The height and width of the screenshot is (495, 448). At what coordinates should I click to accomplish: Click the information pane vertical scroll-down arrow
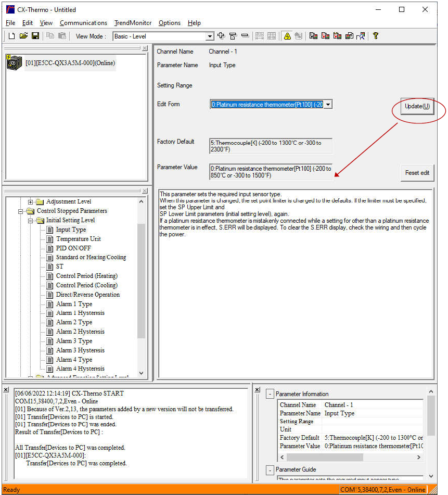(431, 476)
